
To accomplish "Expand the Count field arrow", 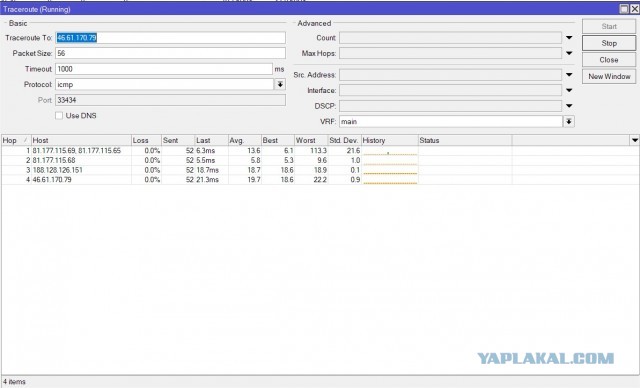I will click(569, 38).
